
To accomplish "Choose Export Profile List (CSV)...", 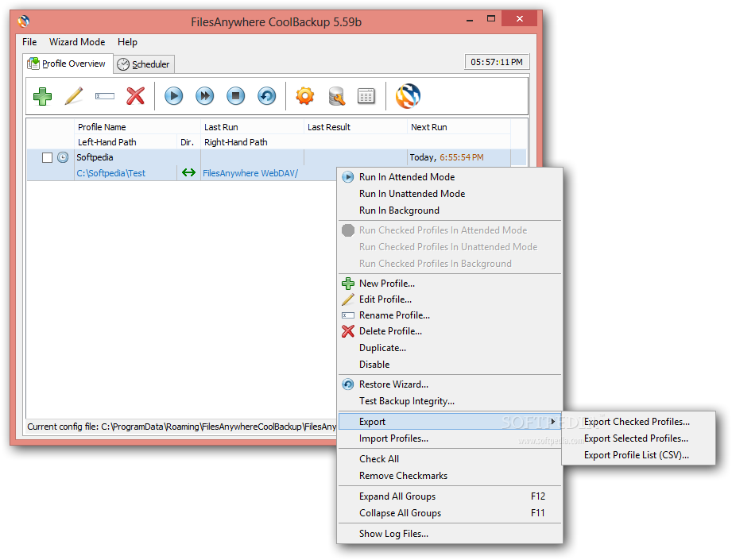I will [x=638, y=455].
